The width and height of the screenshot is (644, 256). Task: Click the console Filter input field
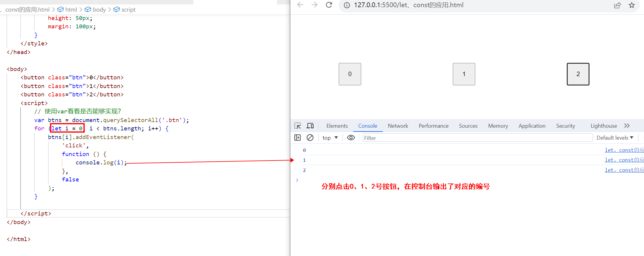[x=477, y=138]
